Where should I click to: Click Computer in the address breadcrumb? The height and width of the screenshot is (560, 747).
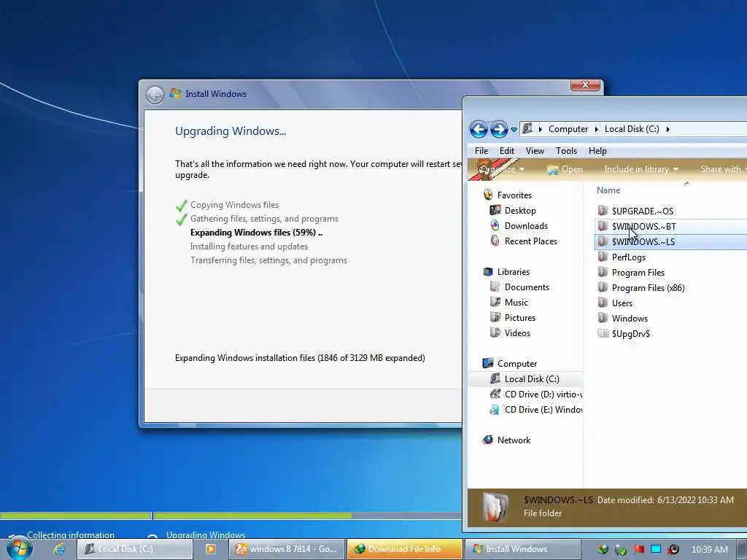tap(568, 129)
